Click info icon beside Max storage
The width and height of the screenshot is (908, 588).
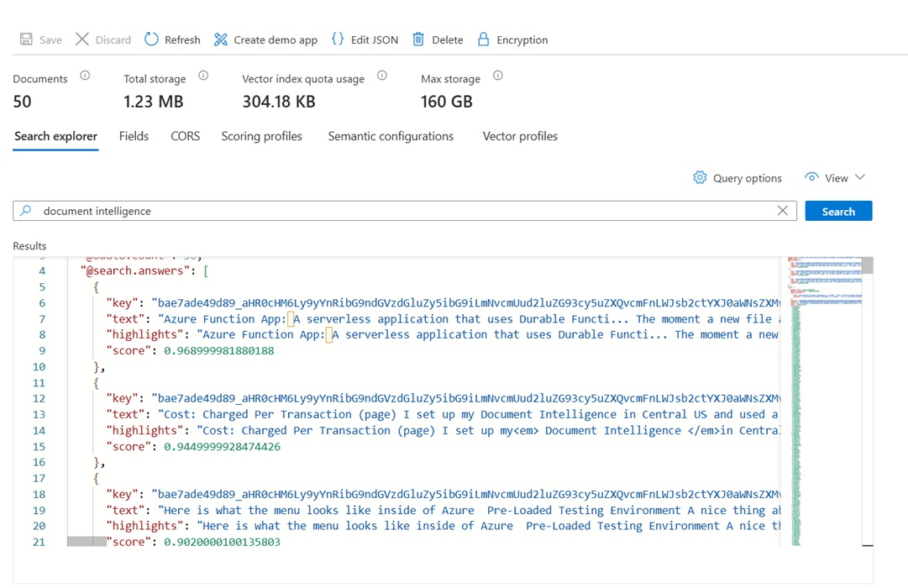(x=498, y=76)
